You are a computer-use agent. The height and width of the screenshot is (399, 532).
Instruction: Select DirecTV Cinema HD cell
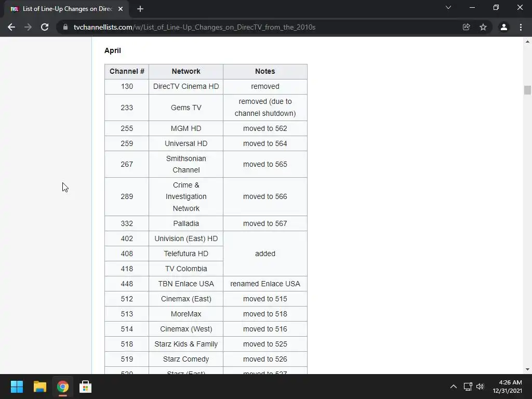coord(186,87)
